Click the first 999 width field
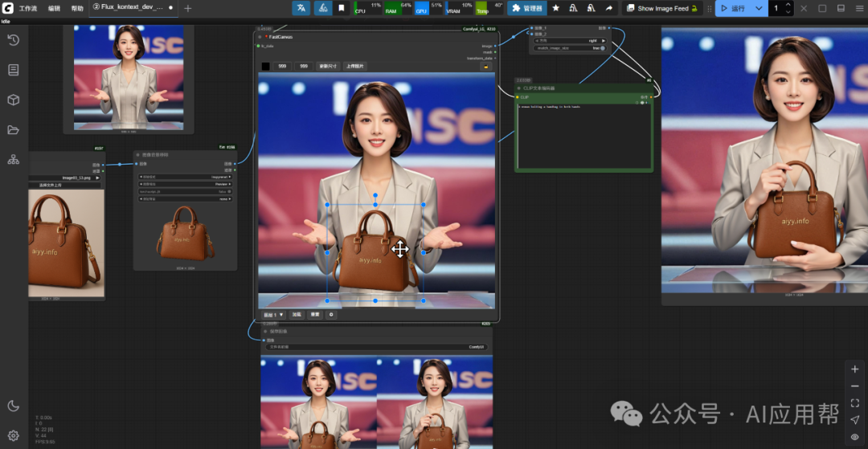 tap(282, 67)
